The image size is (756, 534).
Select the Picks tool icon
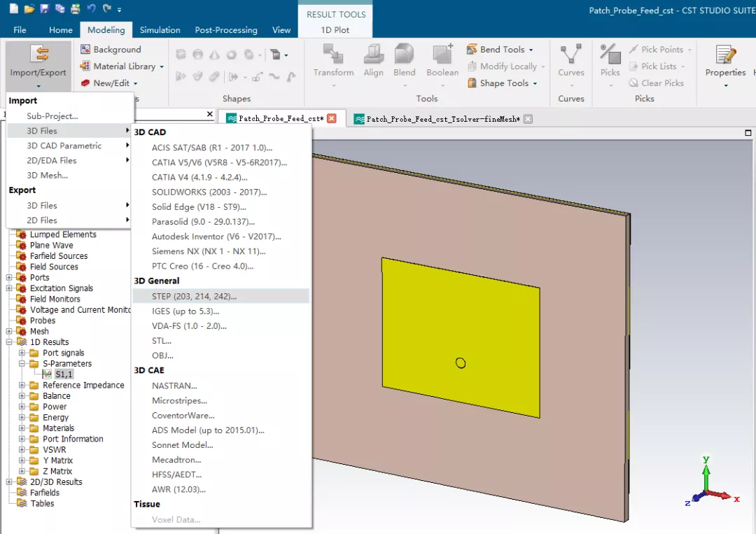[610, 53]
